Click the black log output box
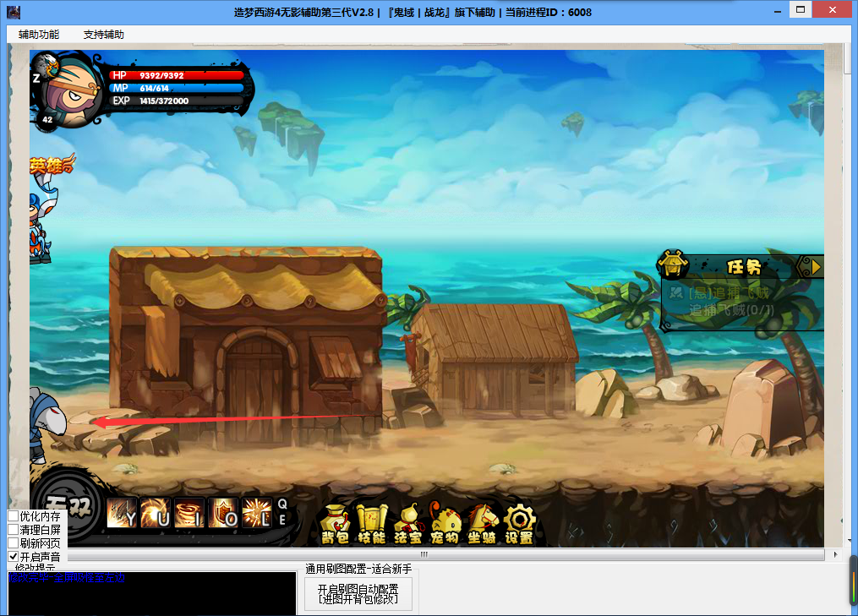 point(152,593)
